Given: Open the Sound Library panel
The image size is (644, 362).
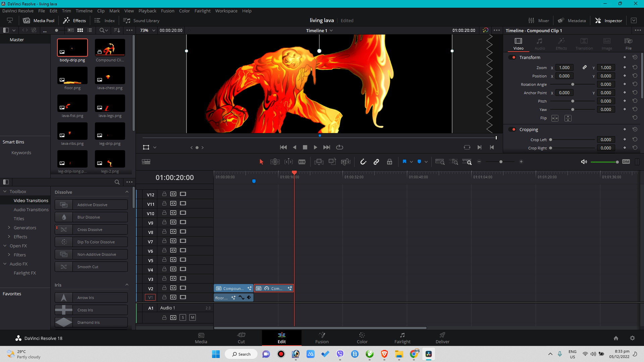Looking at the screenshot, I should coord(141,20).
